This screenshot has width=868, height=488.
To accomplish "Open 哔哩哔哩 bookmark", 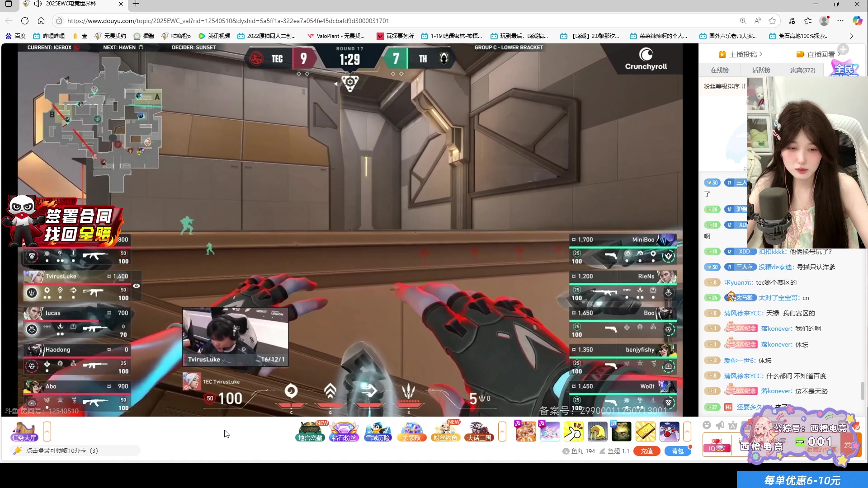I will pyautogui.click(x=49, y=36).
